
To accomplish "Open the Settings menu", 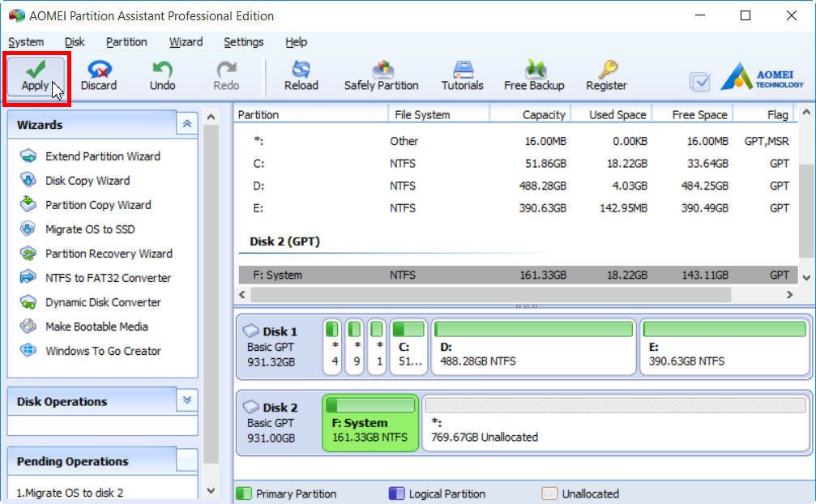I will (x=244, y=41).
